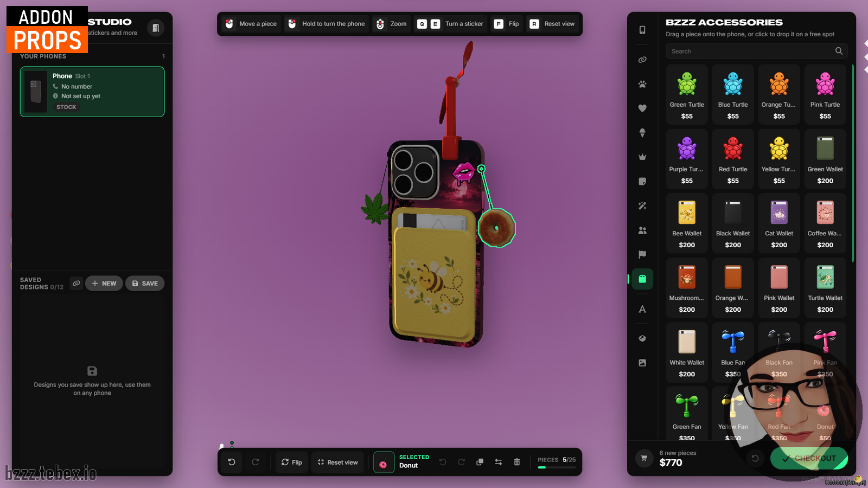The height and width of the screenshot is (488, 868).
Task: Click the selected Donut thumbnail in toolbar
Action: pyautogui.click(x=384, y=463)
